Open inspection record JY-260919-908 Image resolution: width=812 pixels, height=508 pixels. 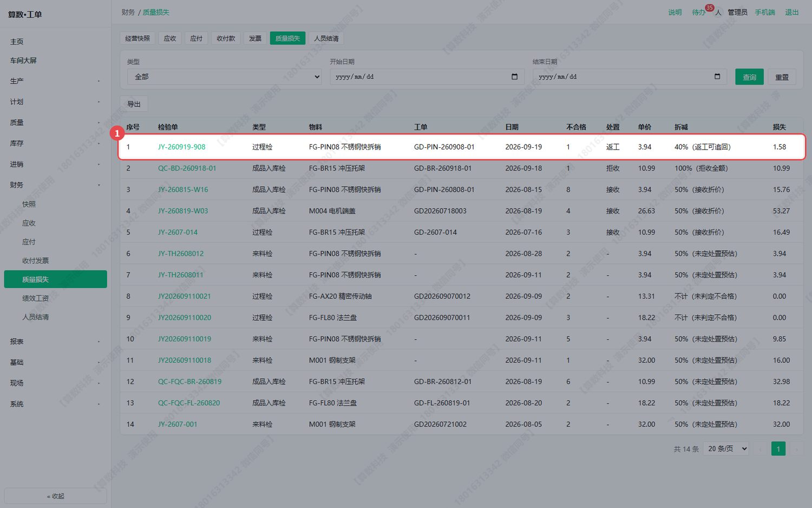[181, 147]
